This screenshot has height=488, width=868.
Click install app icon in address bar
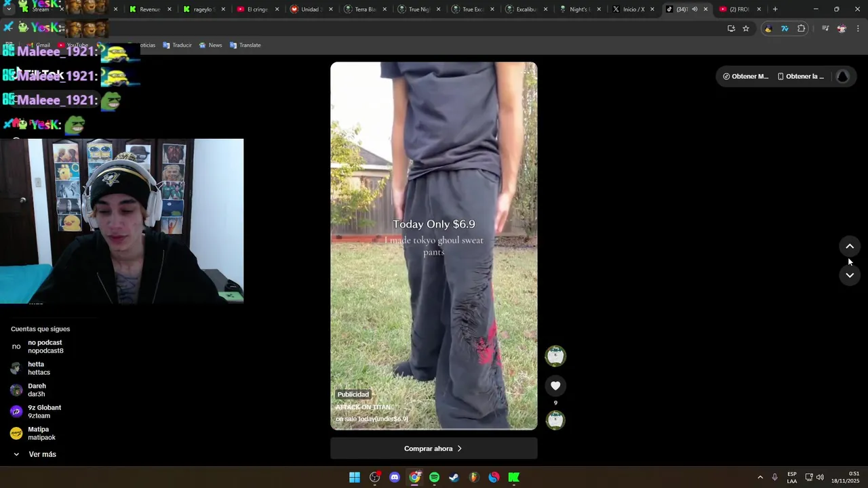click(x=731, y=28)
